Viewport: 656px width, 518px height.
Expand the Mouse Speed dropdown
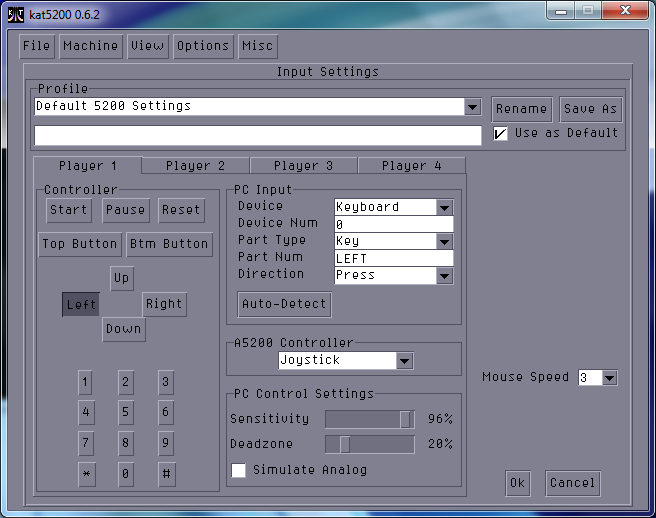(x=610, y=378)
